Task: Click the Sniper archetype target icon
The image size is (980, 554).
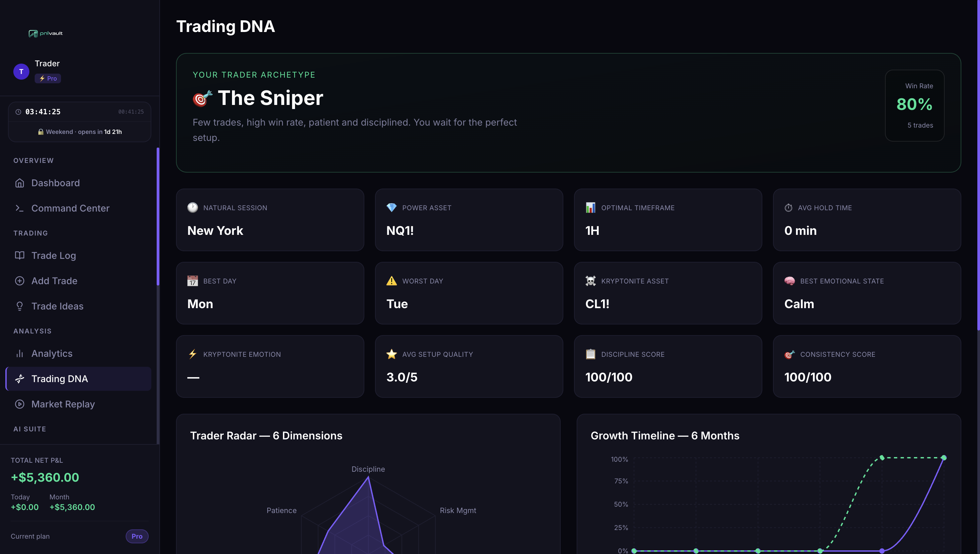Action: [x=203, y=98]
